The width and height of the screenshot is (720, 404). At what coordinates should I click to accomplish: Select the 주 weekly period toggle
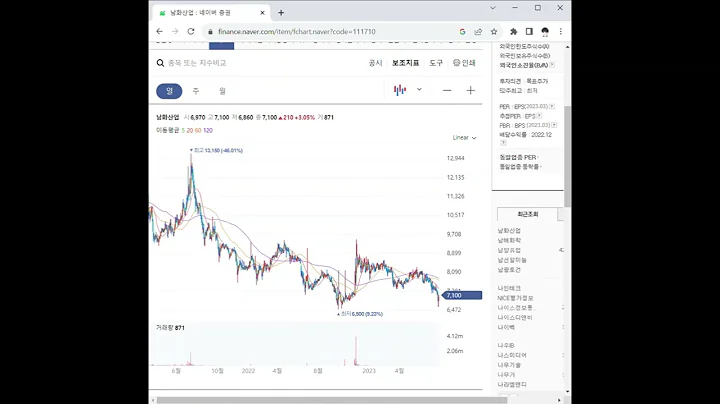point(196,91)
